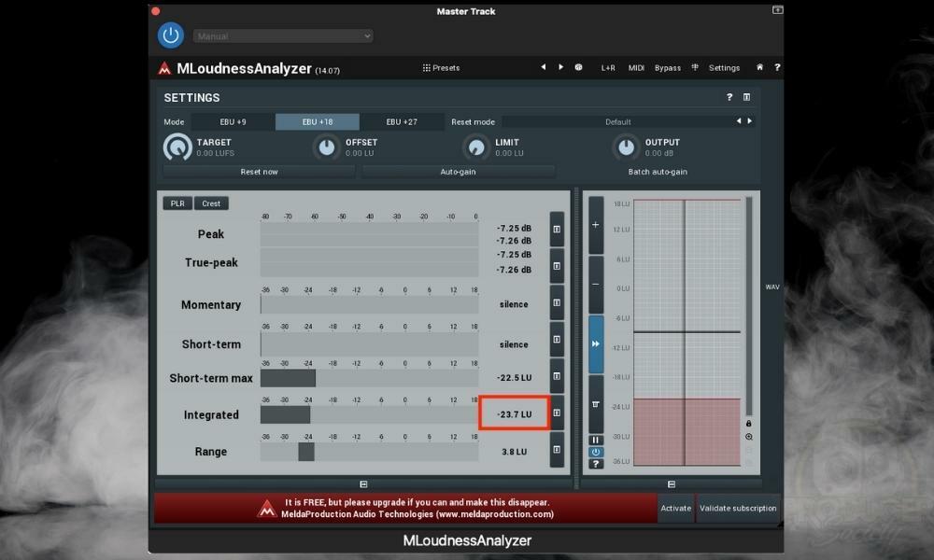
Task: Open the Manual preset dropdown
Action: pos(283,36)
